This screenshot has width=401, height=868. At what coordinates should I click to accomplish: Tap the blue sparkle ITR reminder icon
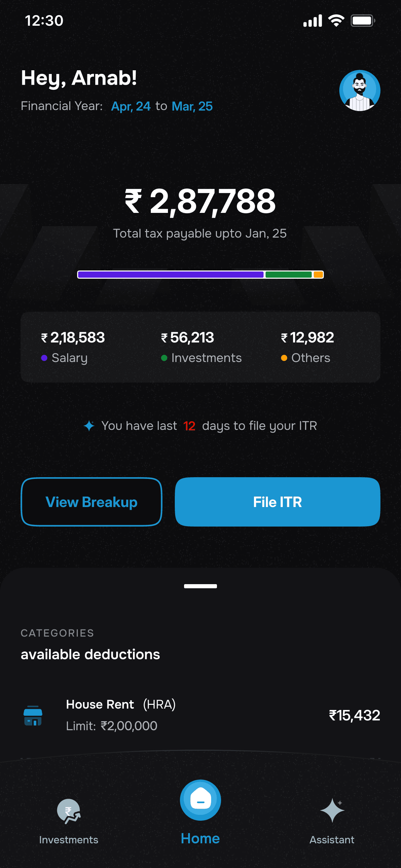tap(89, 426)
